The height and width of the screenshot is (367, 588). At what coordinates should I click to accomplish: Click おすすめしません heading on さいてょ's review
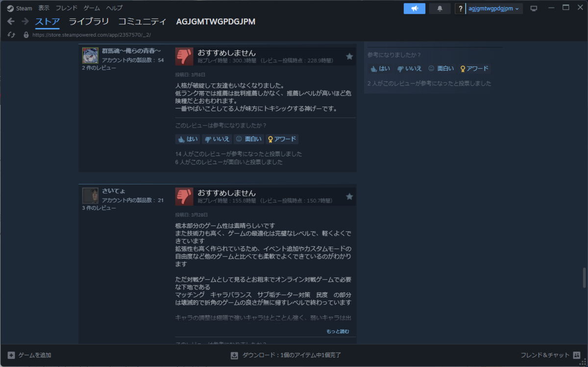(x=226, y=193)
